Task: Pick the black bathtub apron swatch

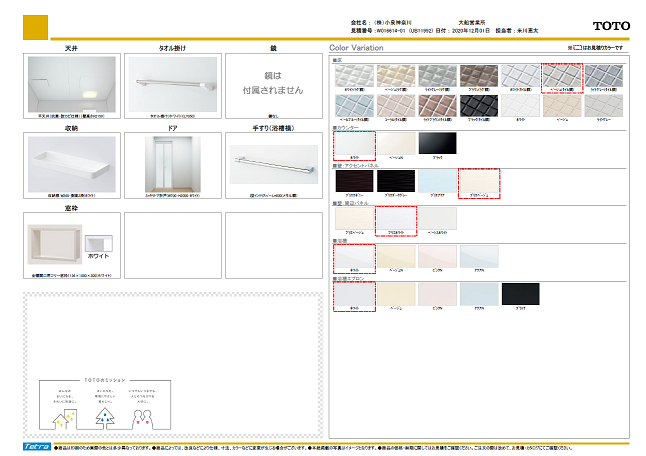Action: [x=522, y=293]
